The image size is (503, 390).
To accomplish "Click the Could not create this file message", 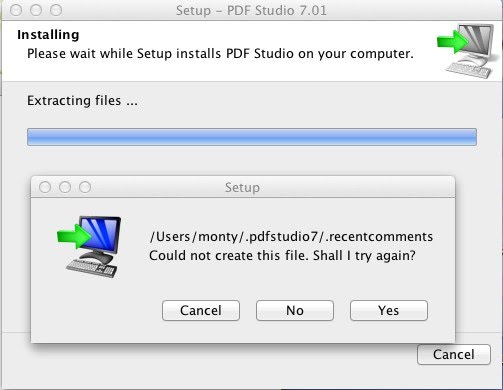I will 282,256.
